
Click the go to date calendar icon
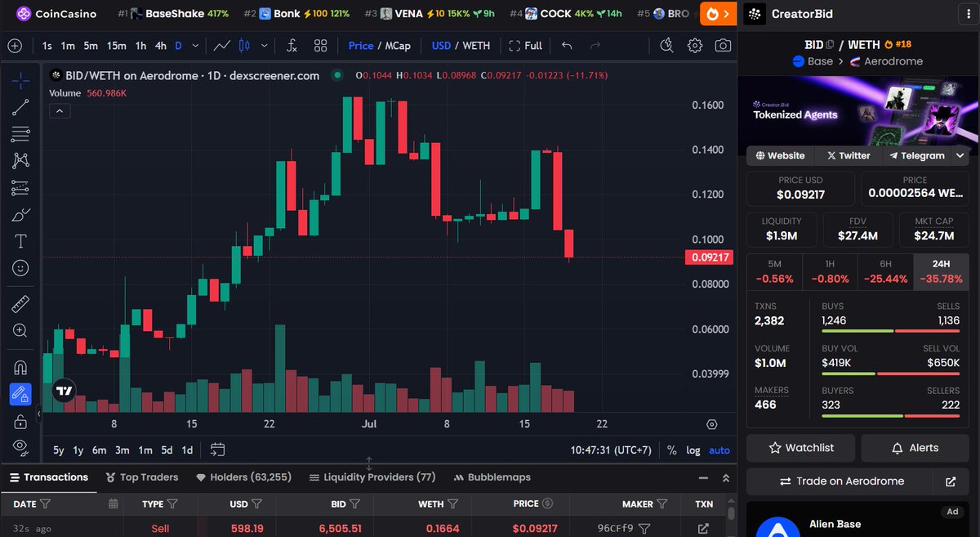point(217,450)
